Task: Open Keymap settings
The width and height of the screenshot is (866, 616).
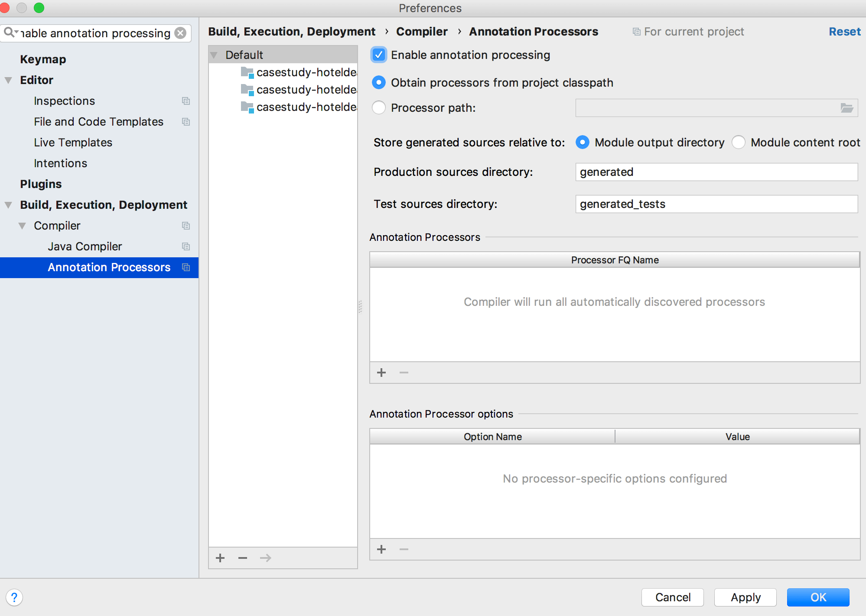Action: click(43, 59)
